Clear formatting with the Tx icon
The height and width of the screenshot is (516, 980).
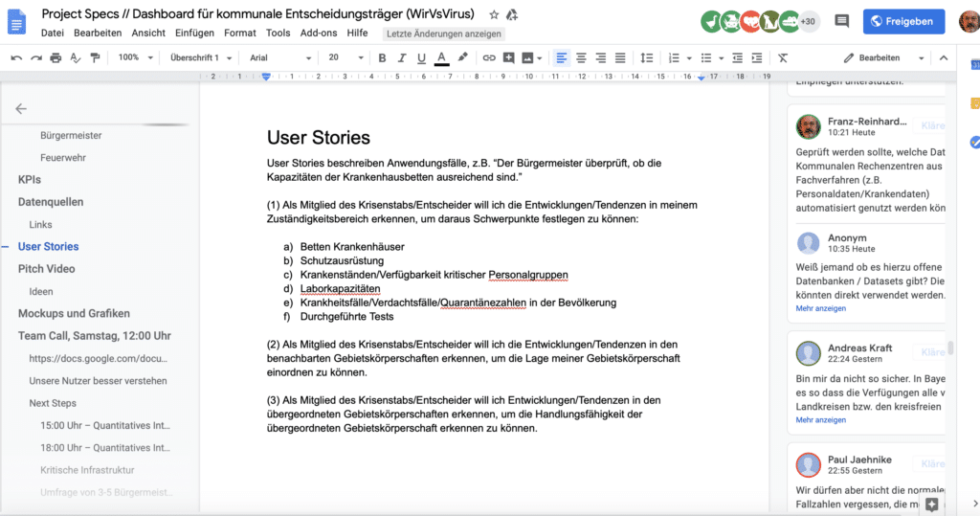pyautogui.click(x=783, y=58)
